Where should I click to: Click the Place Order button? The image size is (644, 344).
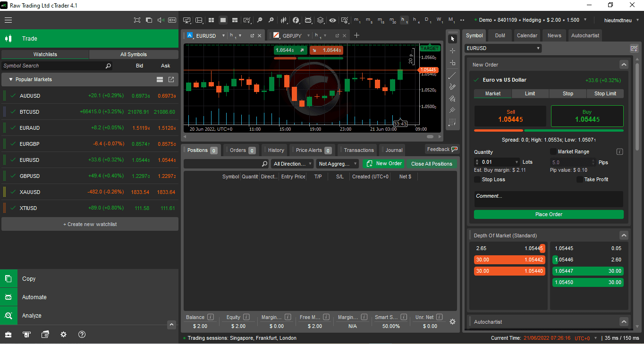pos(549,214)
